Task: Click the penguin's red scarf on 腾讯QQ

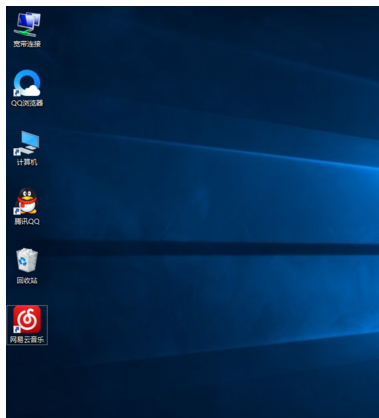Action: [27, 201]
